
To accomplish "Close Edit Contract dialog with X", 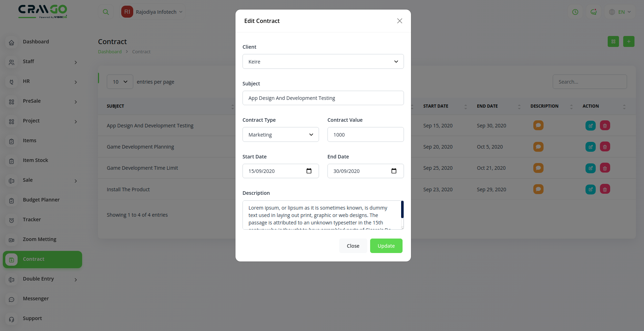I will click(x=399, y=21).
